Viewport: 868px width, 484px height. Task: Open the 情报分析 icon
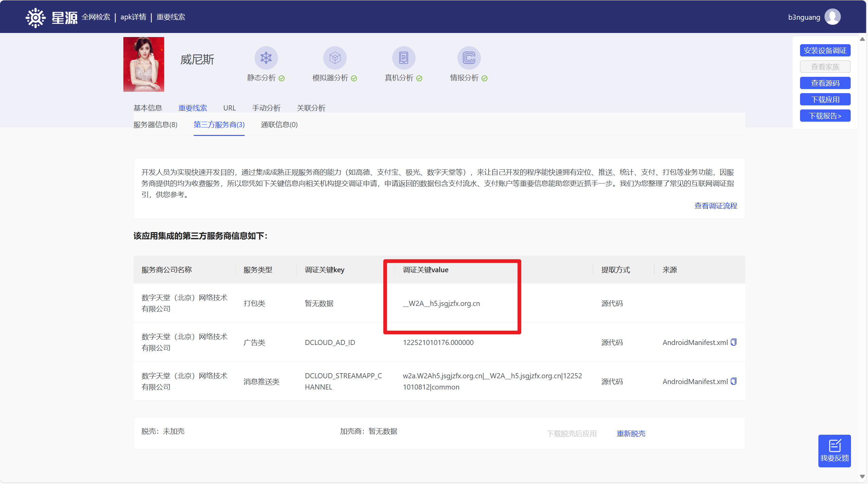click(469, 58)
